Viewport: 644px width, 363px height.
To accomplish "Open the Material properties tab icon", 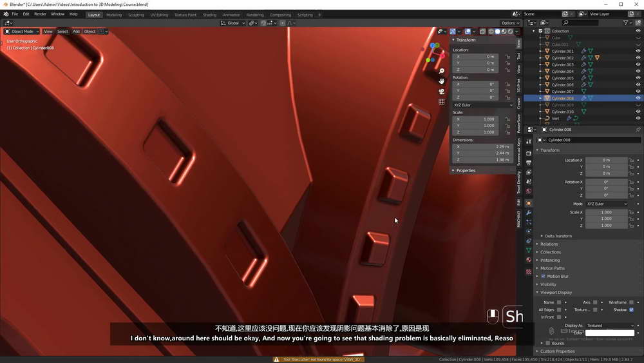I will [x=529, y=260].
